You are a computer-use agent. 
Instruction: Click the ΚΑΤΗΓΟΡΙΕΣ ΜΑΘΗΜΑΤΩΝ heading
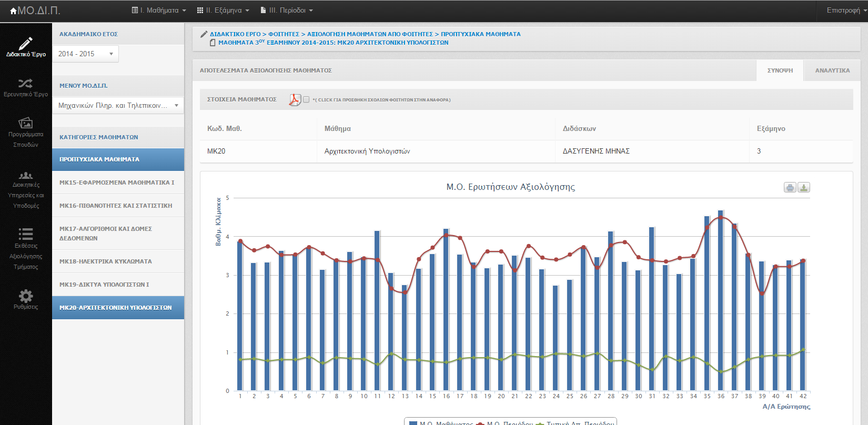pos(99,137)
